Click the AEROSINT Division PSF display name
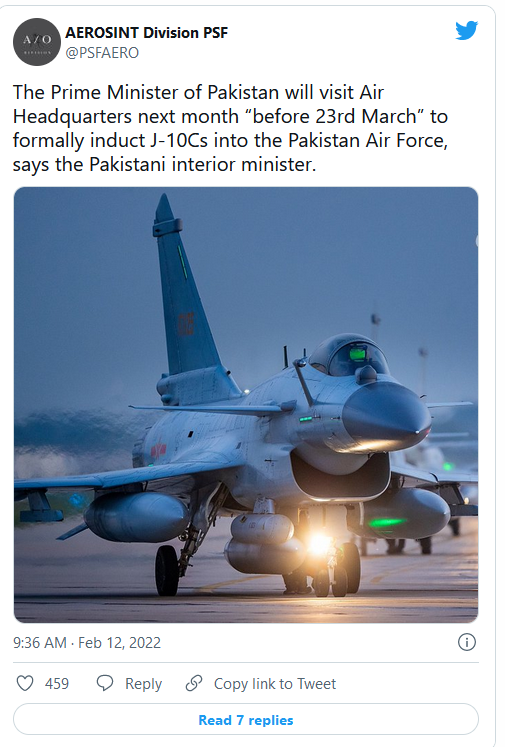This screenshot has width=505, height=747. click(146, 32)
